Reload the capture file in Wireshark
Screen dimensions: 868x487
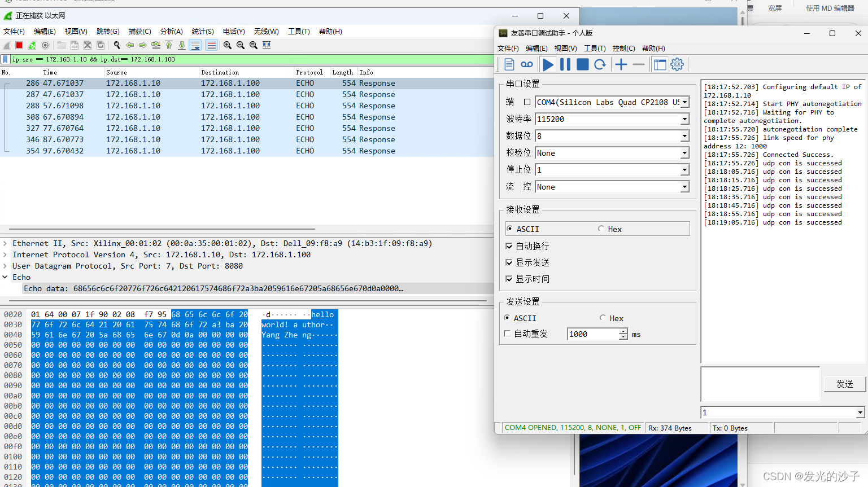pyautogui.click(x=101, y=45)
